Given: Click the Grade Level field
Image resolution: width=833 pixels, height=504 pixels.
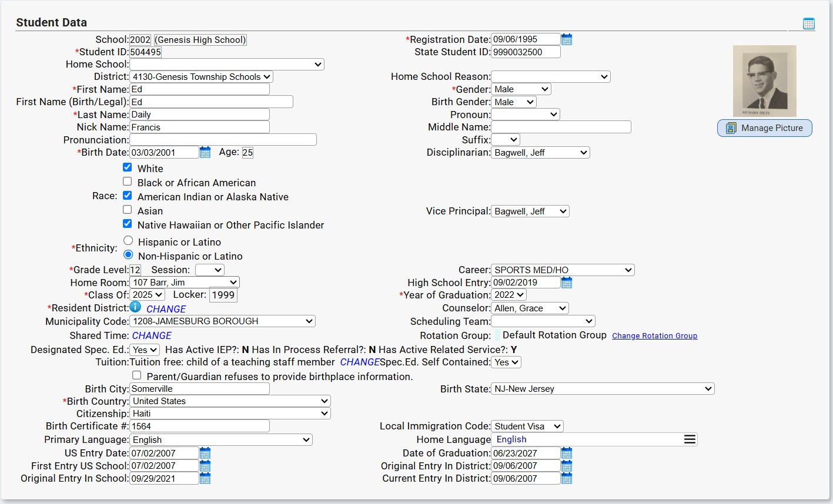Looking at the screenshot, I should point(135,270).
